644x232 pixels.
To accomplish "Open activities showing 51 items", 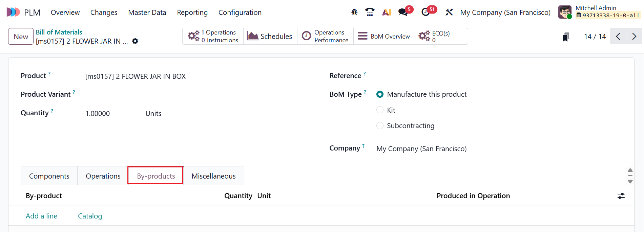I will [426, 12].
